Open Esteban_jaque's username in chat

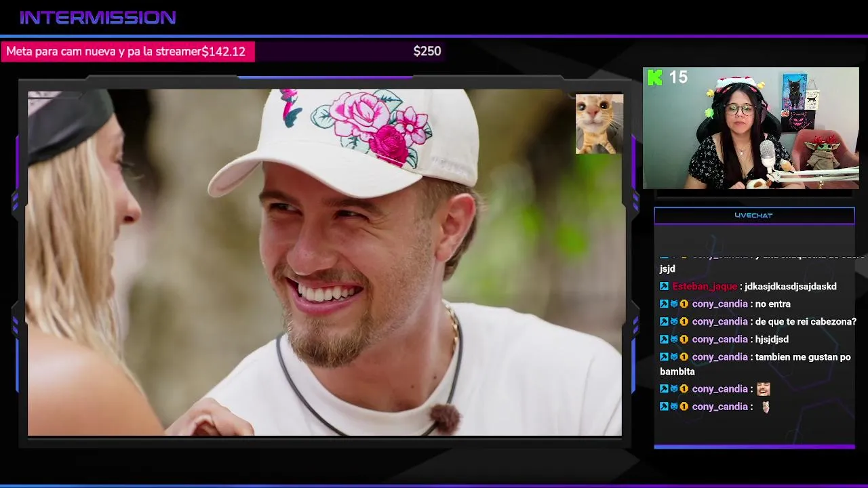tap(705, 287)
